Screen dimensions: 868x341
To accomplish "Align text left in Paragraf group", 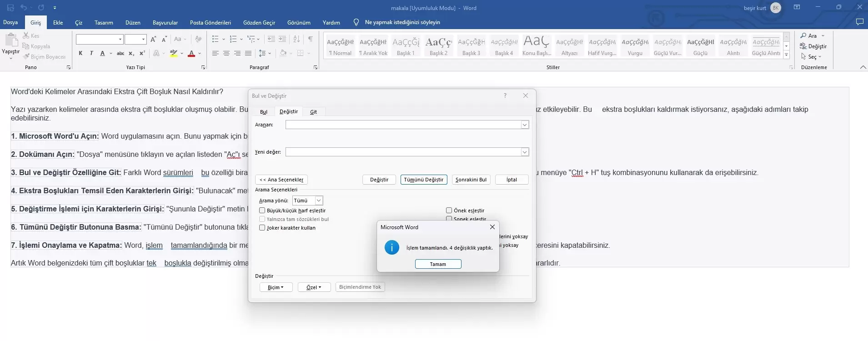I will [216, 53].
